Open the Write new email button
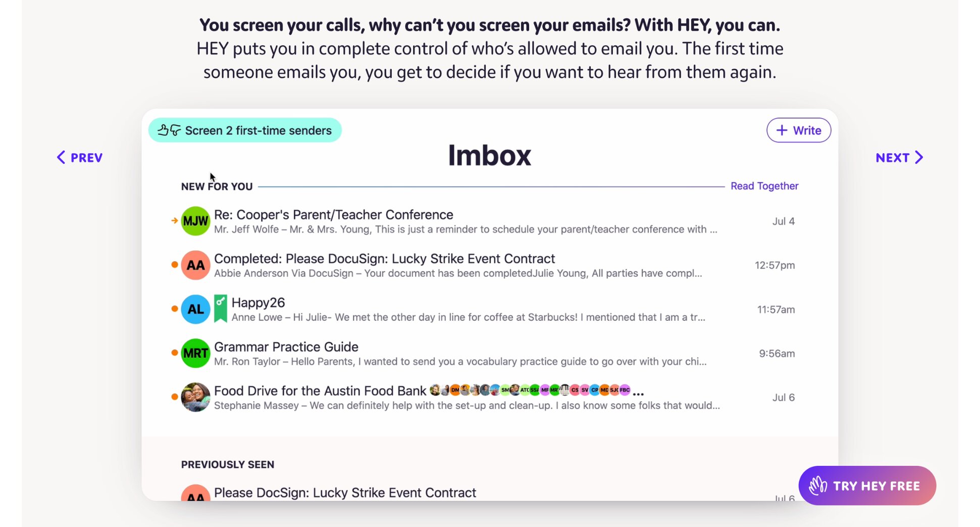This screenshot has width=980, height=527. point(798,130)
